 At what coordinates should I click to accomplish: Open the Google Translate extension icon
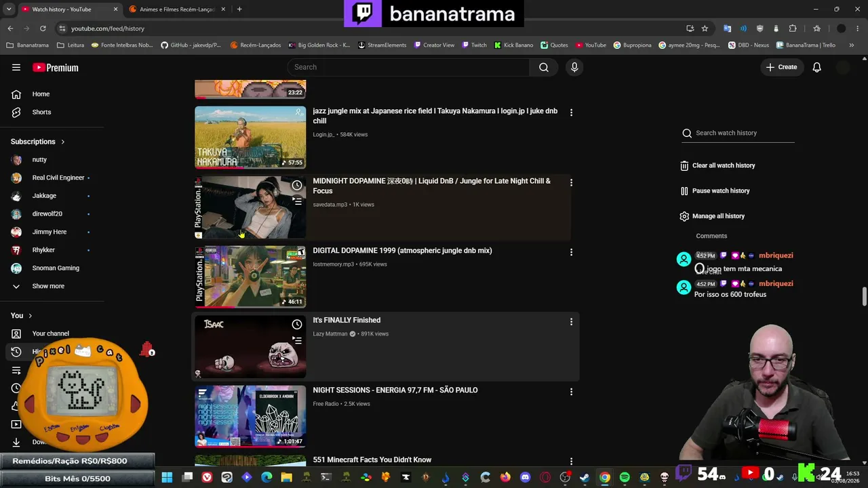[728, 28]
